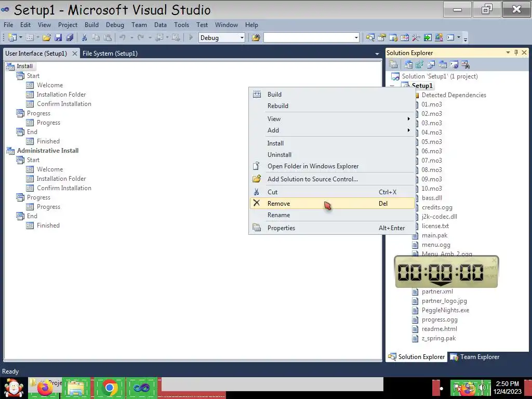Click the empty find text input field

[309, 37]
